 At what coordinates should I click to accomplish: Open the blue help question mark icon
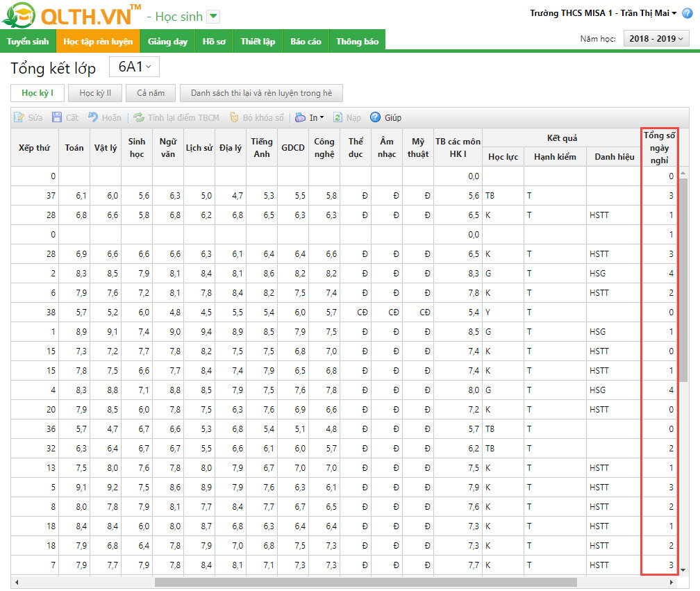(687, 13)
